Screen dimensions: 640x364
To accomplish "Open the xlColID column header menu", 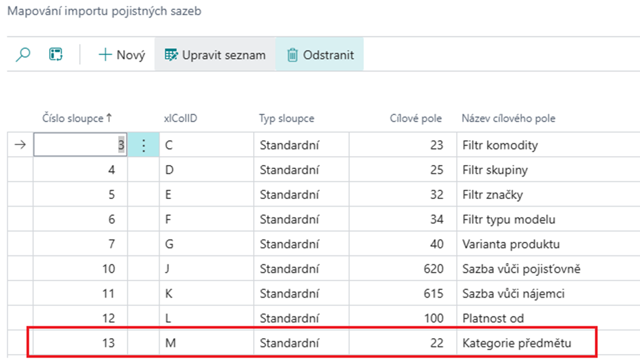I will point(180,118).
